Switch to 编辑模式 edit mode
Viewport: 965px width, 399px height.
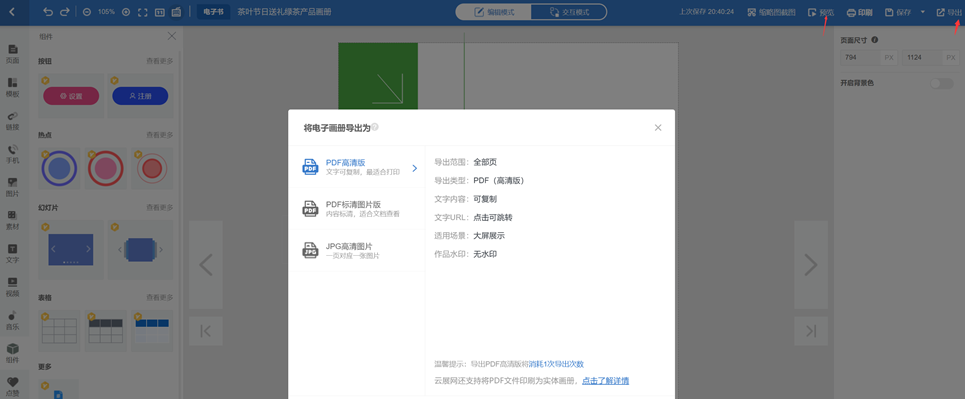tap(494, 12)
